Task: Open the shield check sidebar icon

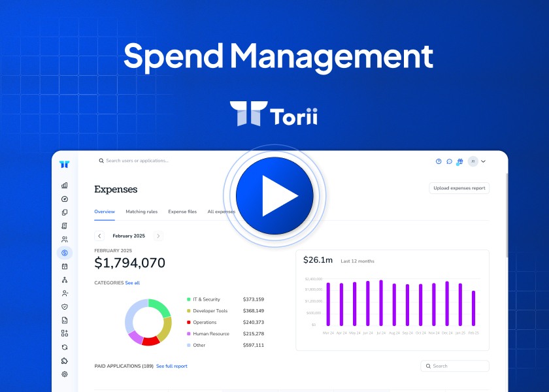Action: click(65, 306)
